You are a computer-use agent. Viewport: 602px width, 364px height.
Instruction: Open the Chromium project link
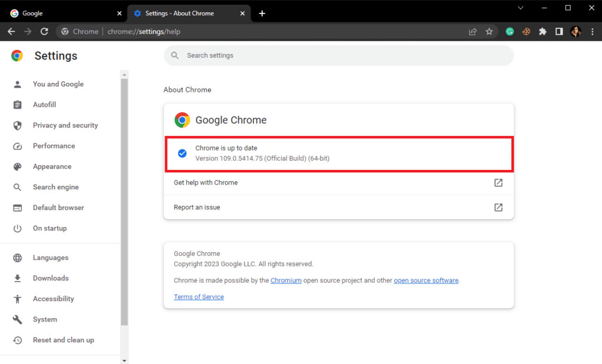click(286, 280)
